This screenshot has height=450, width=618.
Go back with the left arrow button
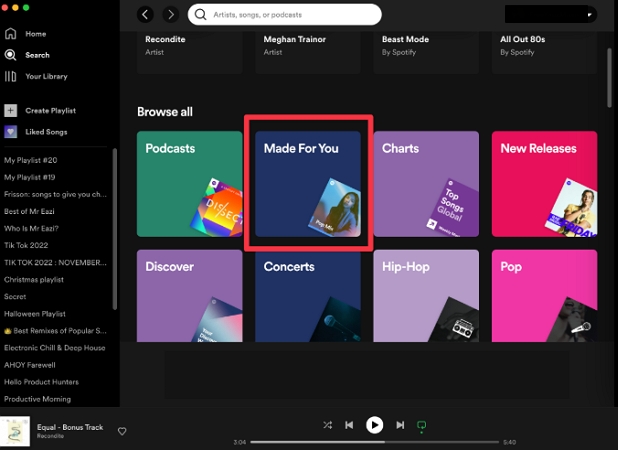tap(146, 14)
